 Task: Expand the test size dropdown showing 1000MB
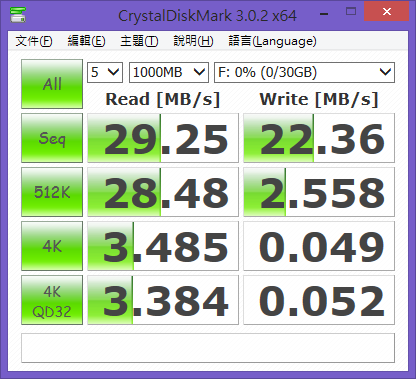(169, 72)
